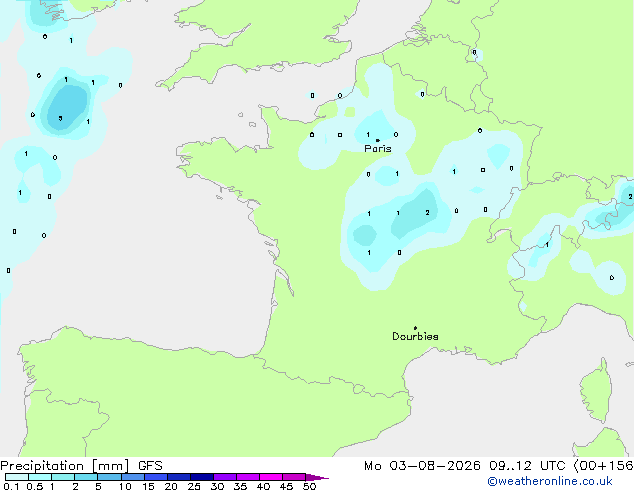This screenshot has width=634, height=490.
Task: Click the "2" value in central-eastern France
Action: point(427,213)
